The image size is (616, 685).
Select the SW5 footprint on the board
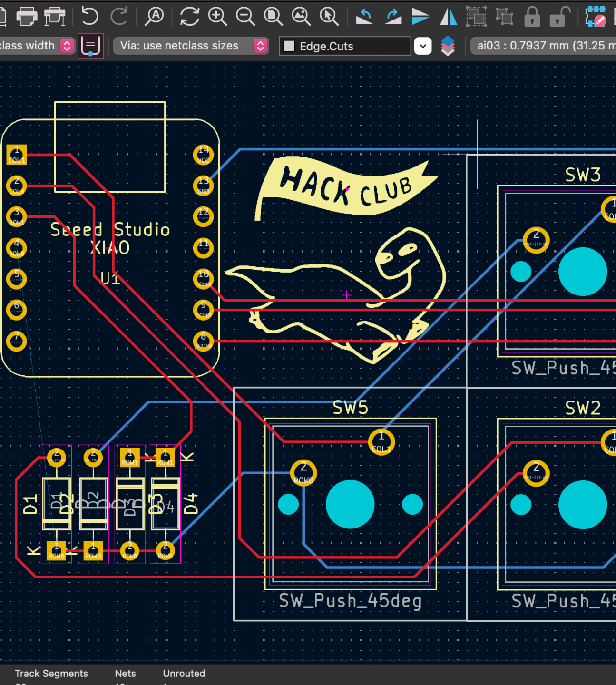point(351,504)
